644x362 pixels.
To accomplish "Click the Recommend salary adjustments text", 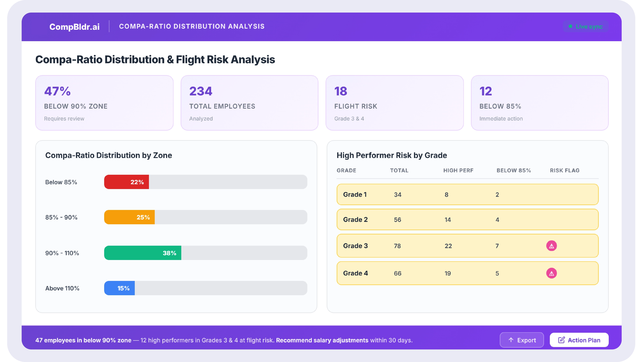I will (322, 340).
